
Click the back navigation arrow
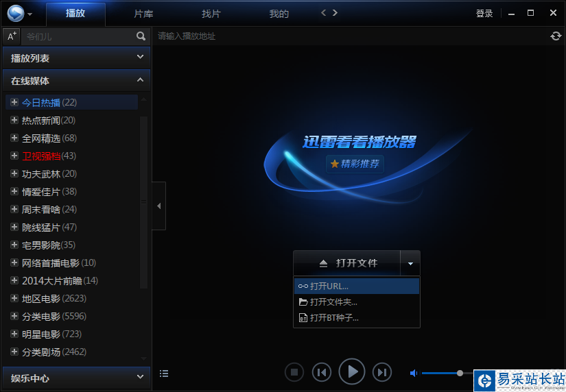[323, 13]
